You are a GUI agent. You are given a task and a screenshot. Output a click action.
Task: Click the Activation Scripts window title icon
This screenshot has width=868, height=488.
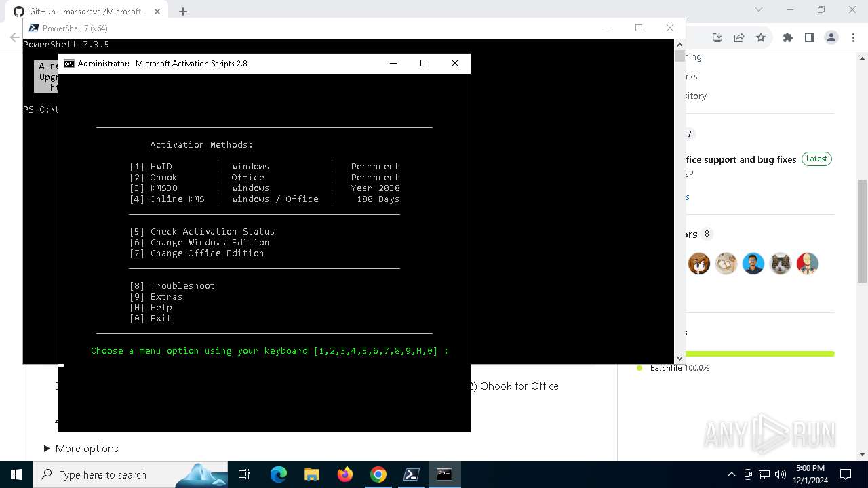coord(68,63)
